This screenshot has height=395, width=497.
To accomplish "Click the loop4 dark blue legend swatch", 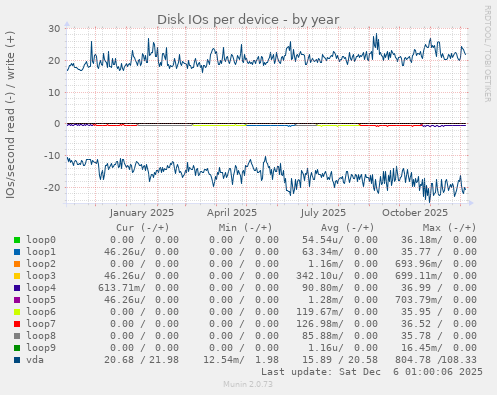I will click(x=17, y=288).
